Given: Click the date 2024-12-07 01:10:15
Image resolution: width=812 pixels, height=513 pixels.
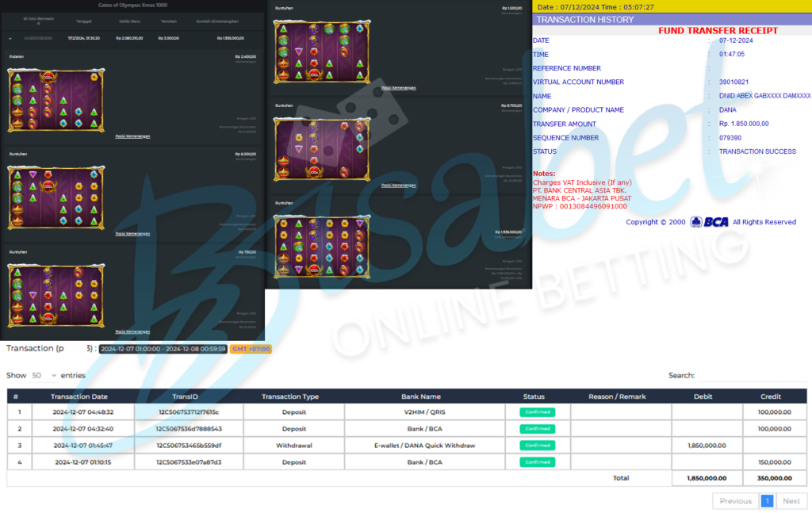Looking at the screenshot, I should (x=82, y=461).
